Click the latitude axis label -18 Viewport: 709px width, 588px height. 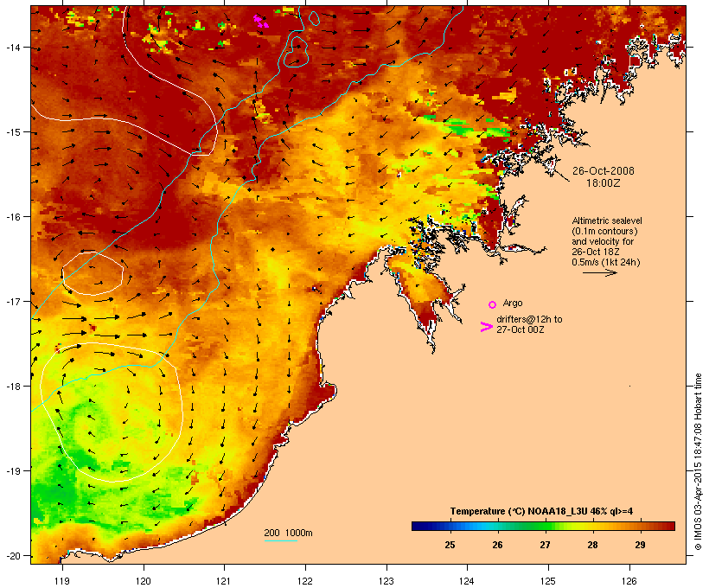12,386
